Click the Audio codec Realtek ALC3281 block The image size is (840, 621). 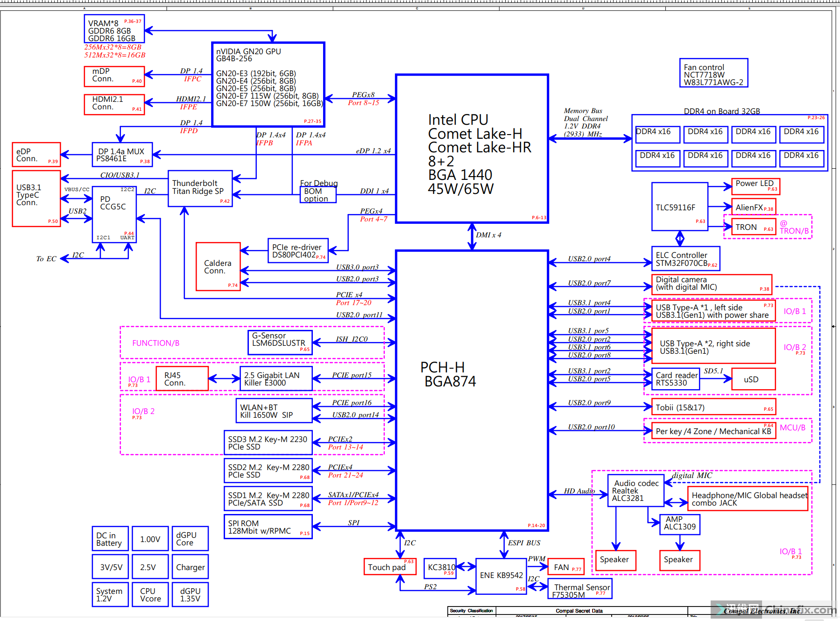tap(636, 491)
